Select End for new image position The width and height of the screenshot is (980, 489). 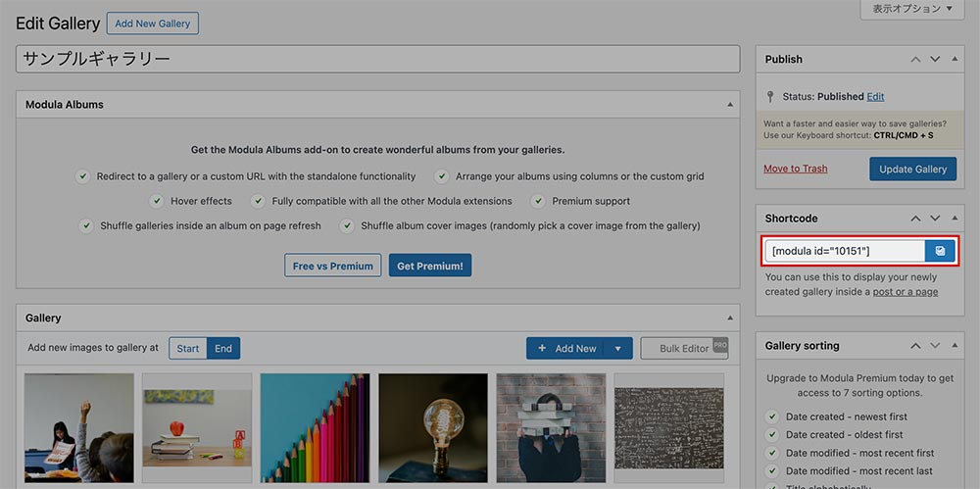pos(223,349)
